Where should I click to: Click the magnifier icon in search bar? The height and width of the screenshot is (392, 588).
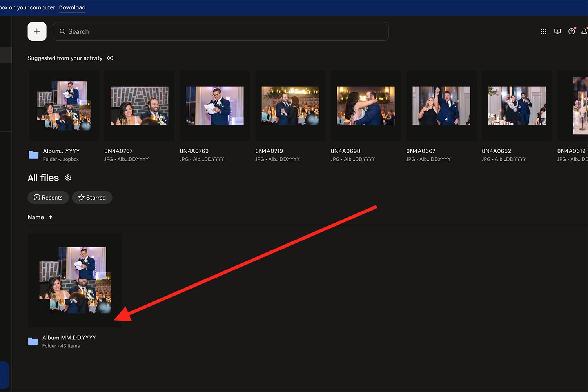click(x=62, y=31)
